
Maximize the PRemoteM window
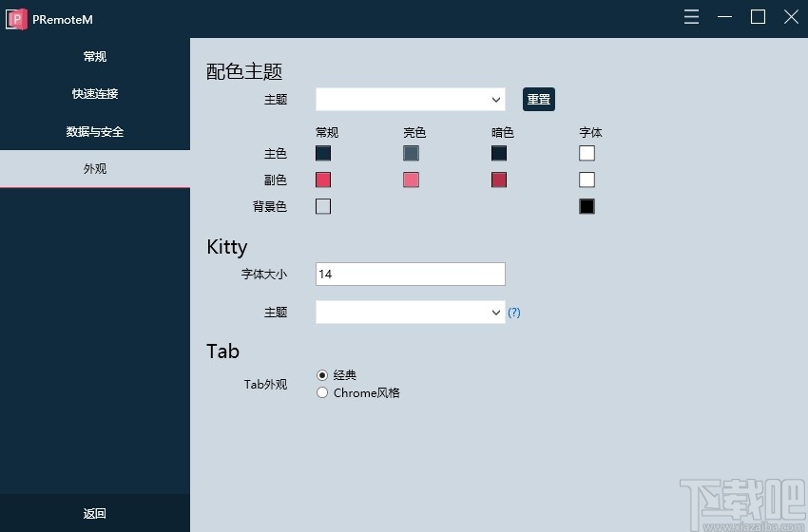[758, 17]
